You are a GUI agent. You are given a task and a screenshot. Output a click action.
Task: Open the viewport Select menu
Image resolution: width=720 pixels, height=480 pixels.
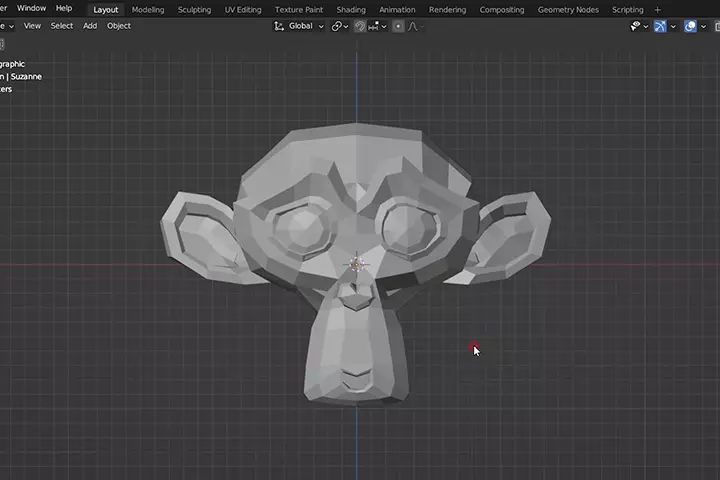pos(62,26)
